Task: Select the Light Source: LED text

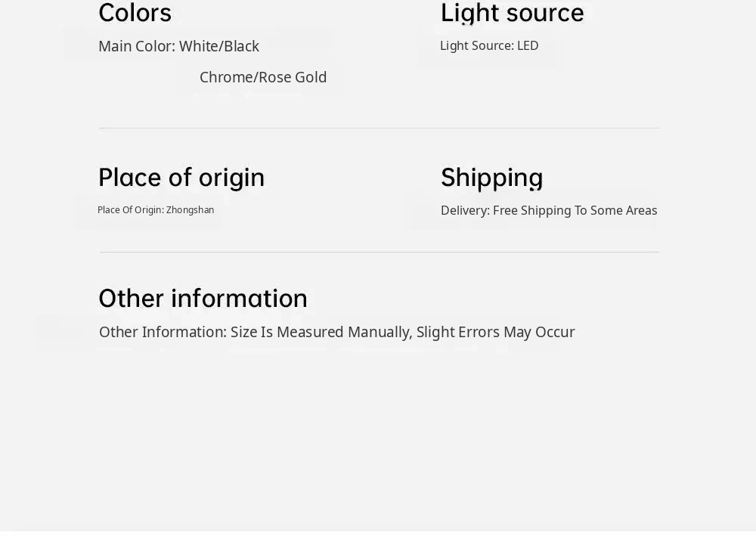Action: tap(489, 45)
